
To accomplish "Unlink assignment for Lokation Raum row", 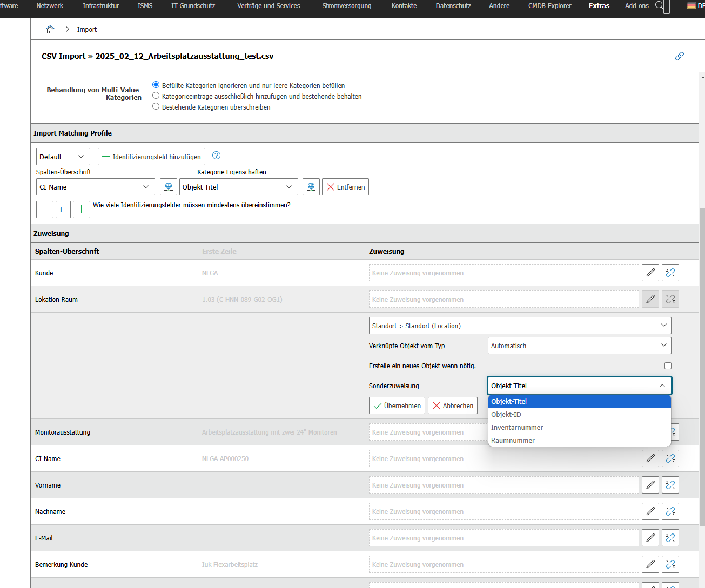I will tap(670, 299).
